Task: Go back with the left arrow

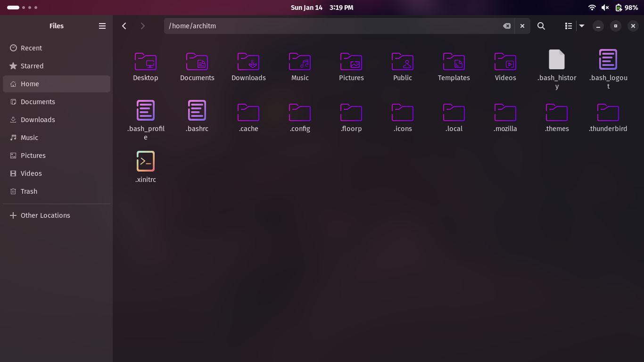Action: [124, 26]
